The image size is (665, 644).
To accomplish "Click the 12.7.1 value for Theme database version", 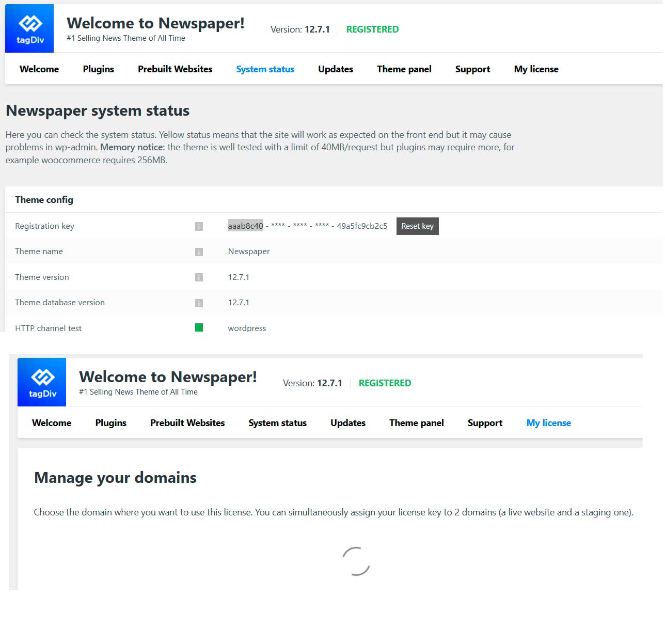I will [x=239, y=303].
